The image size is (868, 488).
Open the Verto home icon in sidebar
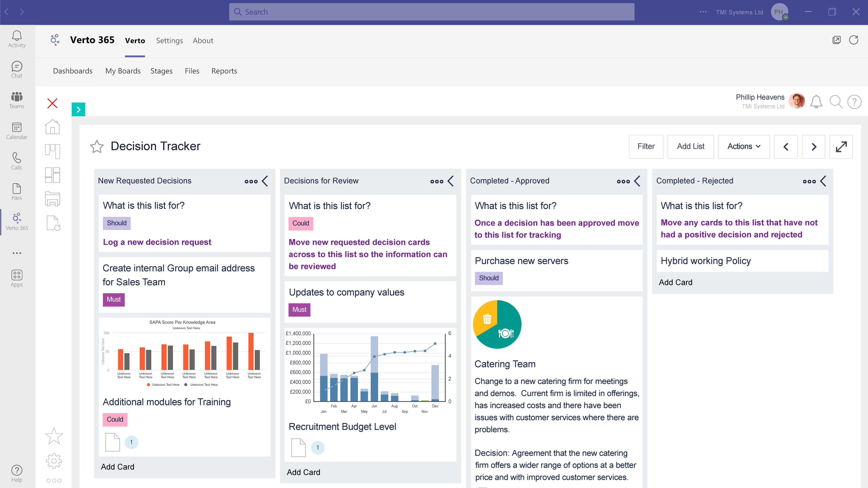point(53,127)
